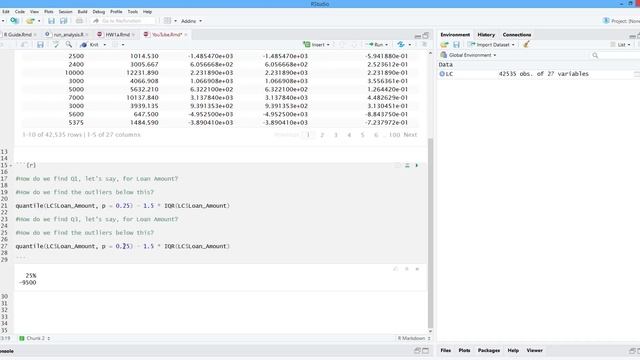Save the current document from the main toolbar

51,21
